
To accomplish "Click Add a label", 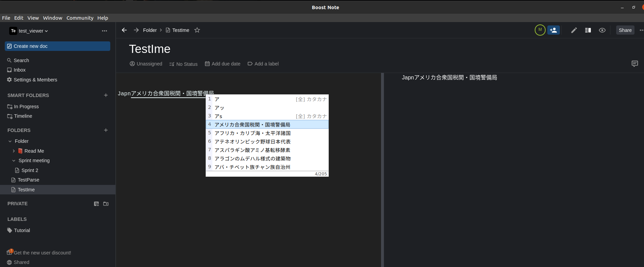I will pyautogui.click(x=263, y=64).
